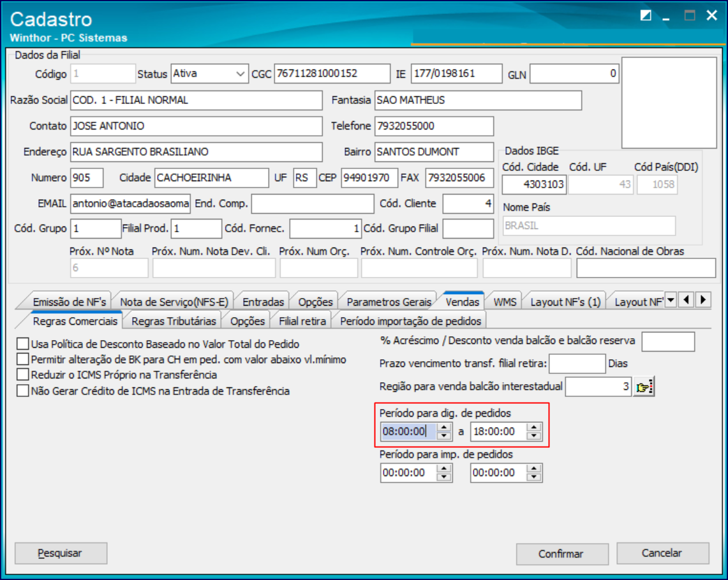This screenshot has height=580, width=728.
Task: Click the Telefone field
Action: click(x=434, y=126)
